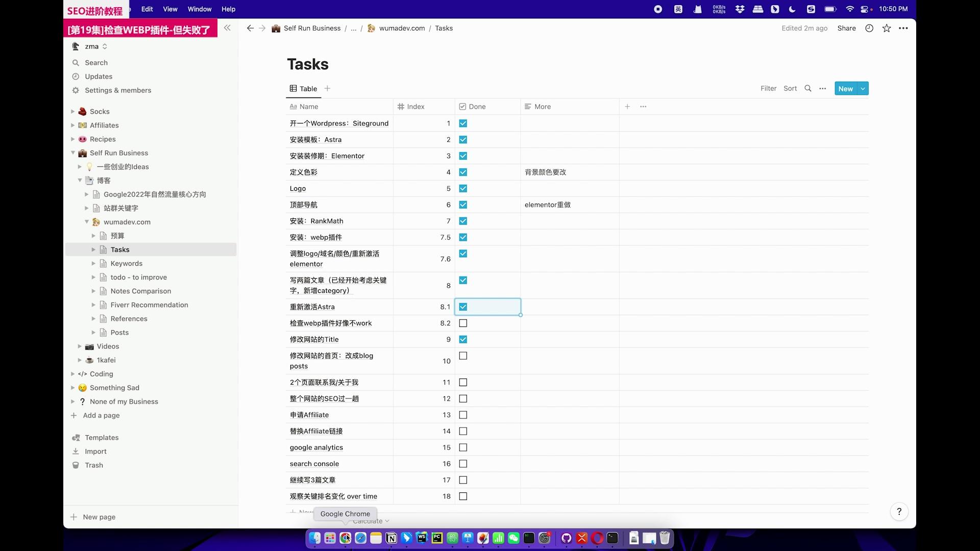Open the table view options ellipsis
This screenshot has width=980, height=551.
(x=823, y=88)
